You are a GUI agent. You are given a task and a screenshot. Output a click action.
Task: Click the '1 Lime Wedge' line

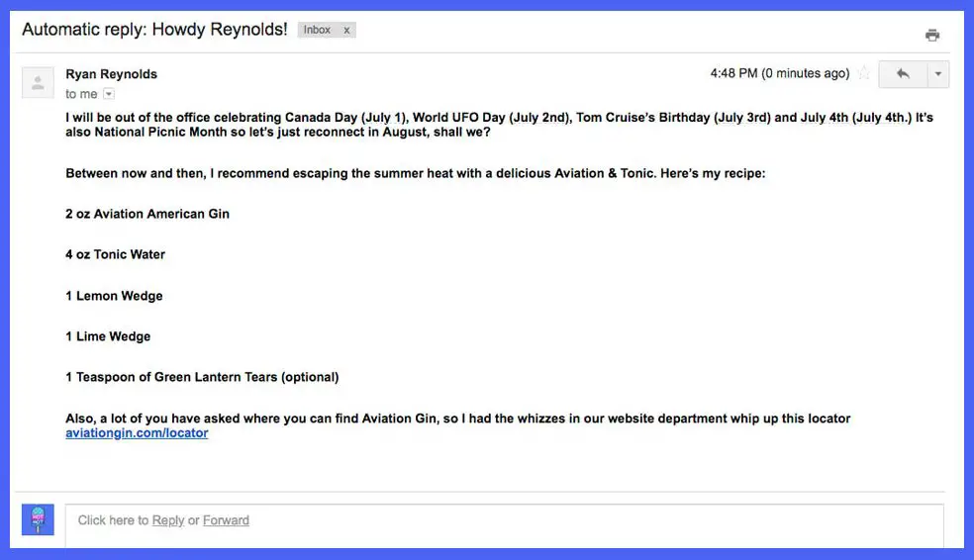point(108,336)
